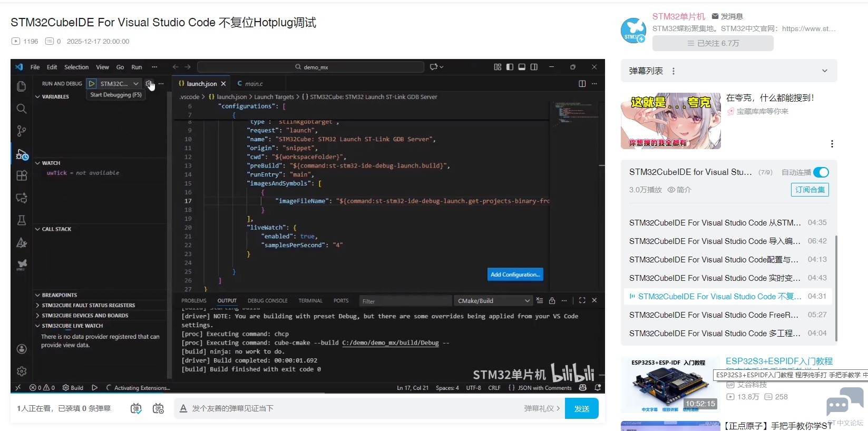The image size is (868, 431).
Task: Click the editor minimap
Action: pos(576,113)
